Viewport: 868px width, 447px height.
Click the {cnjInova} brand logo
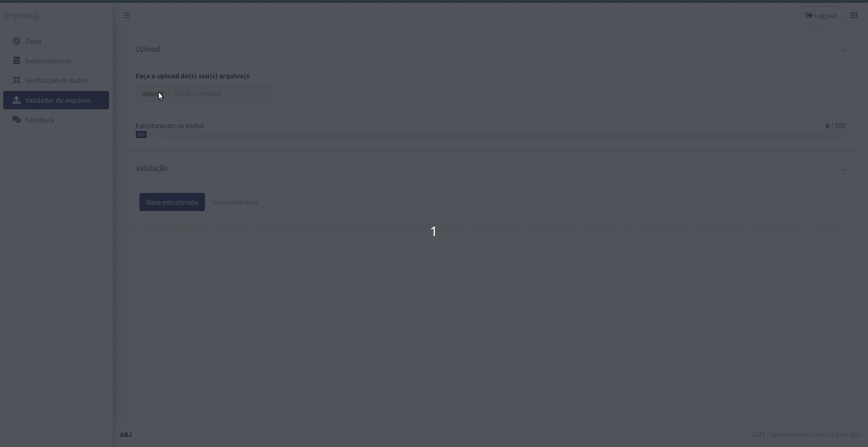click(21, 15)
